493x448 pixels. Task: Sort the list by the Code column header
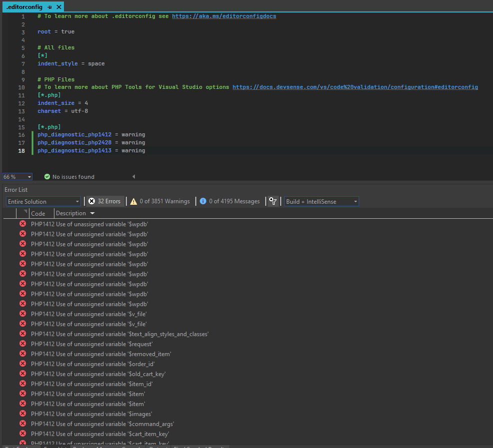coord(38,213)
